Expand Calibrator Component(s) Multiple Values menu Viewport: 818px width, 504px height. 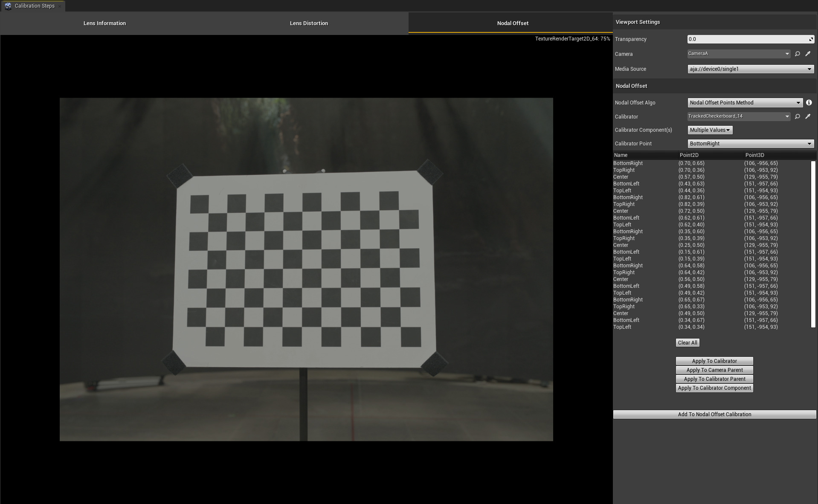(x=710, y=130)
